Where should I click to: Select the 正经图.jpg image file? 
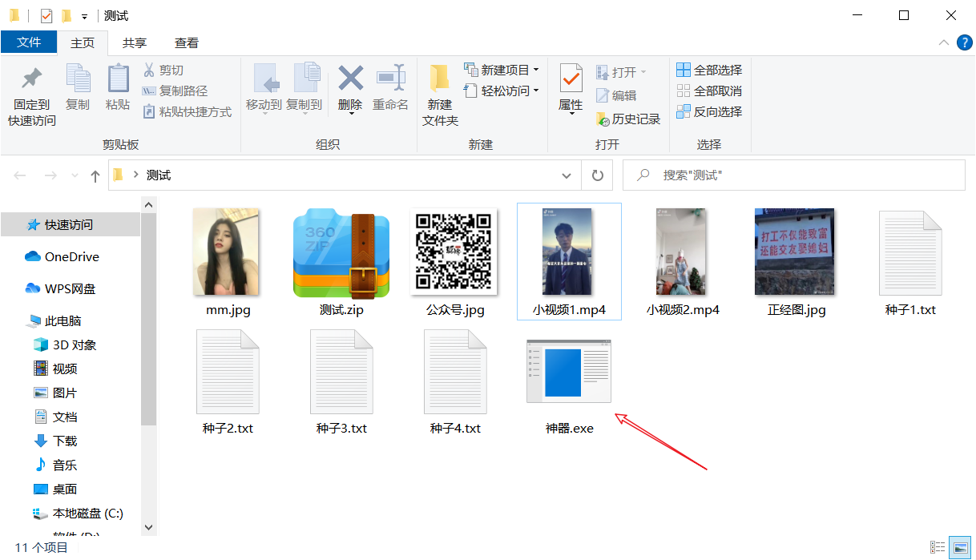(x=797, y=252)
